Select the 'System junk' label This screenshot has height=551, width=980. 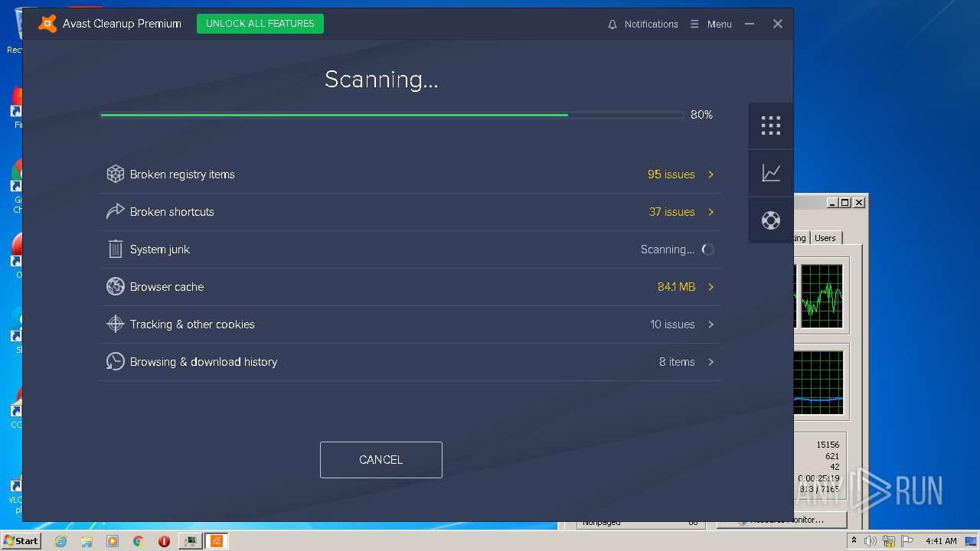tap(160, 249)
